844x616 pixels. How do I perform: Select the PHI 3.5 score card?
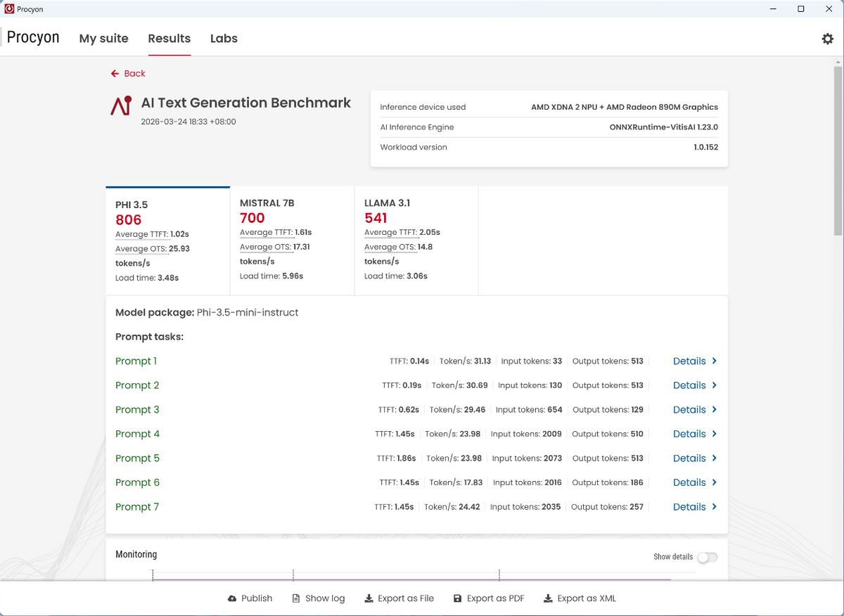point(167,240)
